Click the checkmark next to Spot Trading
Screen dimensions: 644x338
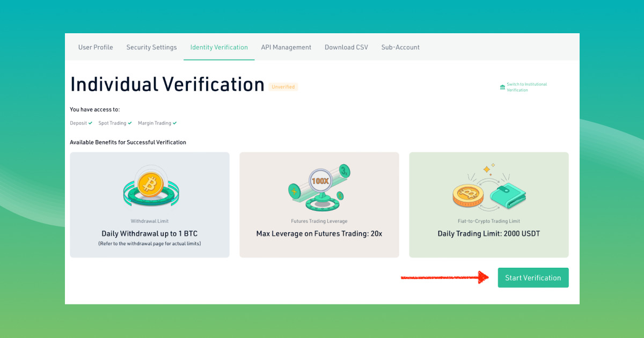(129, 123)
